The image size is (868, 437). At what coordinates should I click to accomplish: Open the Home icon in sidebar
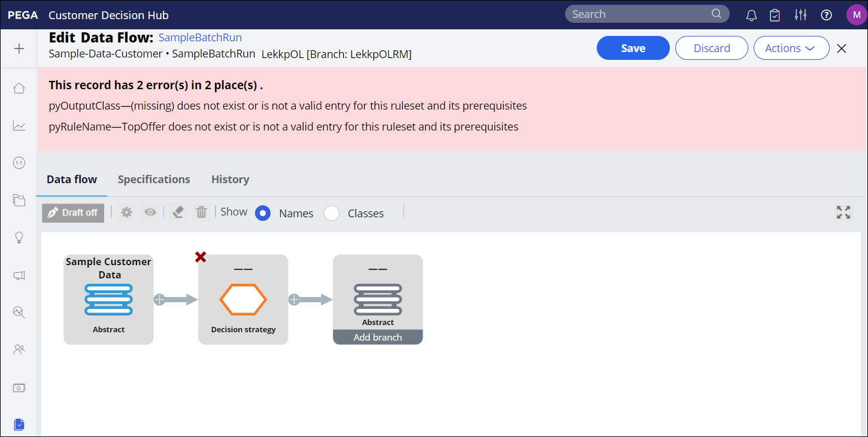point(19,89)
